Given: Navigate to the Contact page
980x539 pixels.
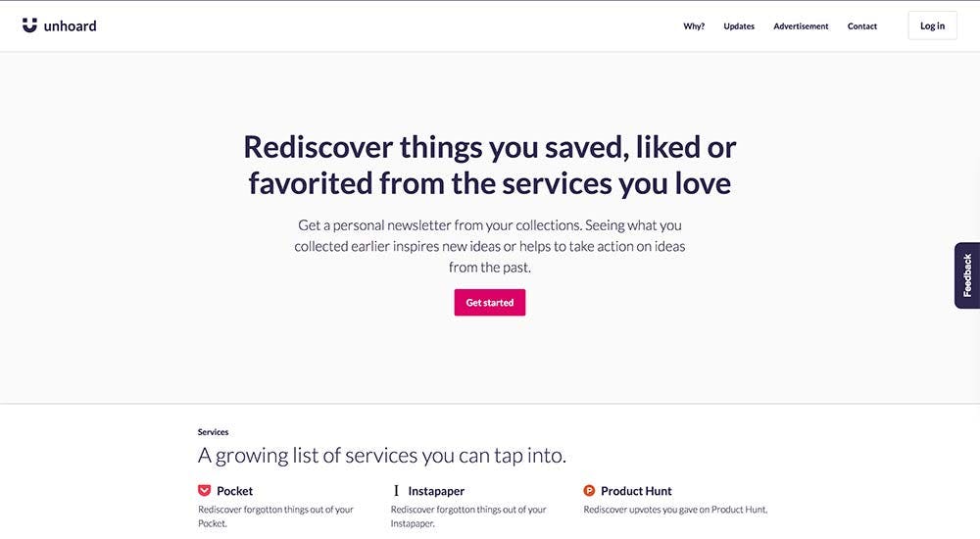Looking at the screenshot, I should (x=862, y=26).
